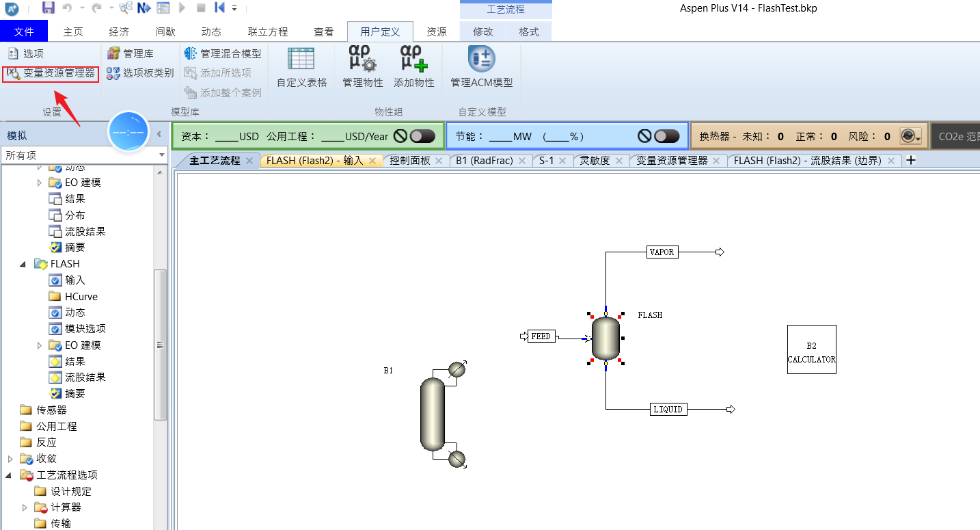Close the B1 (RadFrac) tab
The image size is (980, 530).
pos(521,161)
